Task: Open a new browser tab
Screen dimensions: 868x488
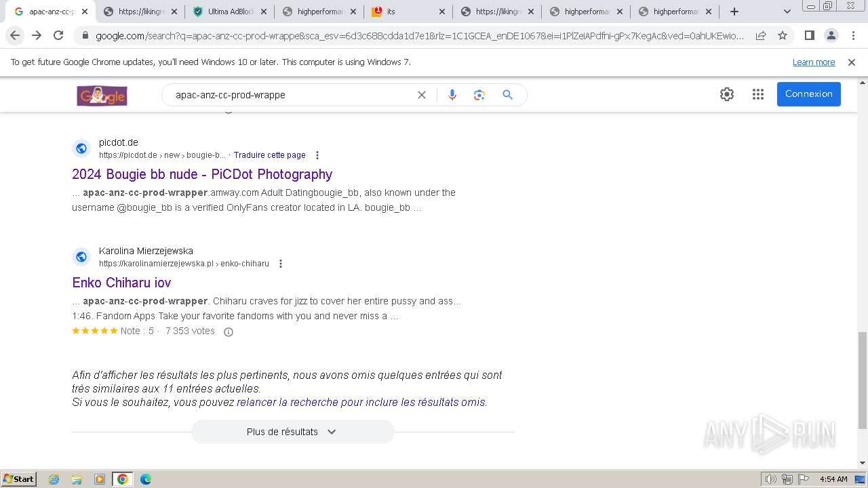Action: pyautogui.click(x=734, y=12)
